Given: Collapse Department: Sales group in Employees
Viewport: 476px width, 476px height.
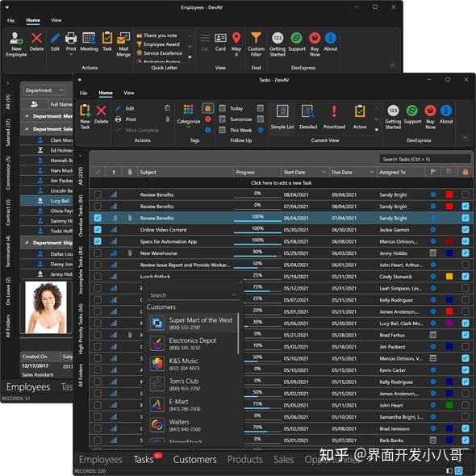Looking at the screenshot, I should pos(27,129).
